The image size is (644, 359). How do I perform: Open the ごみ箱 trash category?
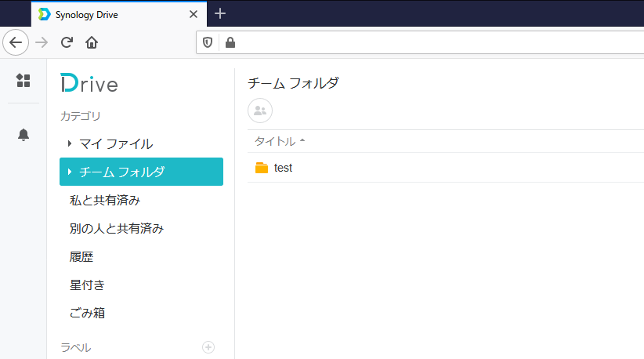point(87,313)
